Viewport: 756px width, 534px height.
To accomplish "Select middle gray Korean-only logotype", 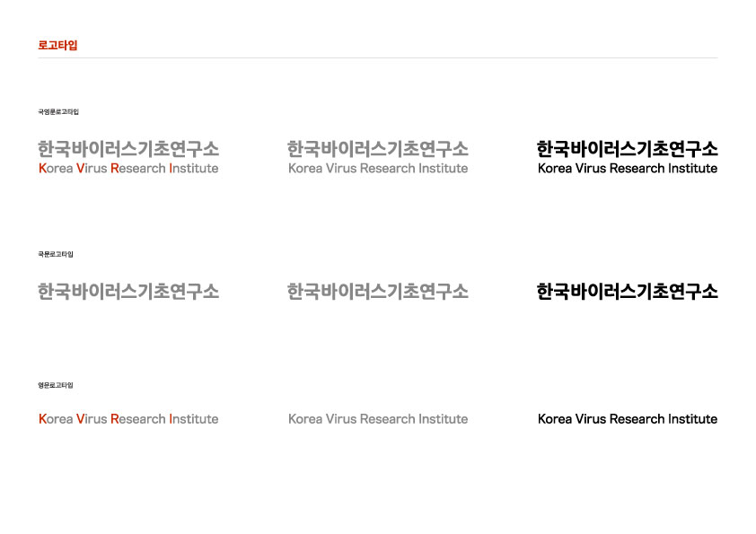I will pyautogui.click(x=378, y=292).
